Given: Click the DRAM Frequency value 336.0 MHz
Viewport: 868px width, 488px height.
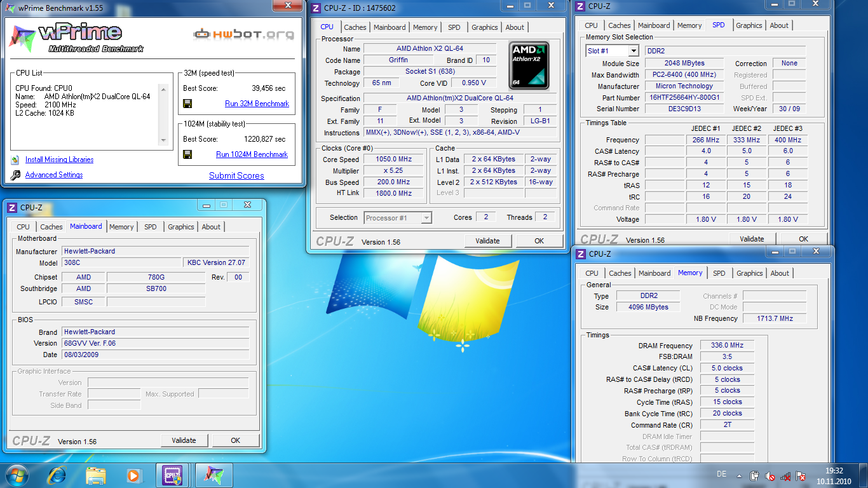Looking at the screenshot, I should pyautogui.click(x=728, y=346).
